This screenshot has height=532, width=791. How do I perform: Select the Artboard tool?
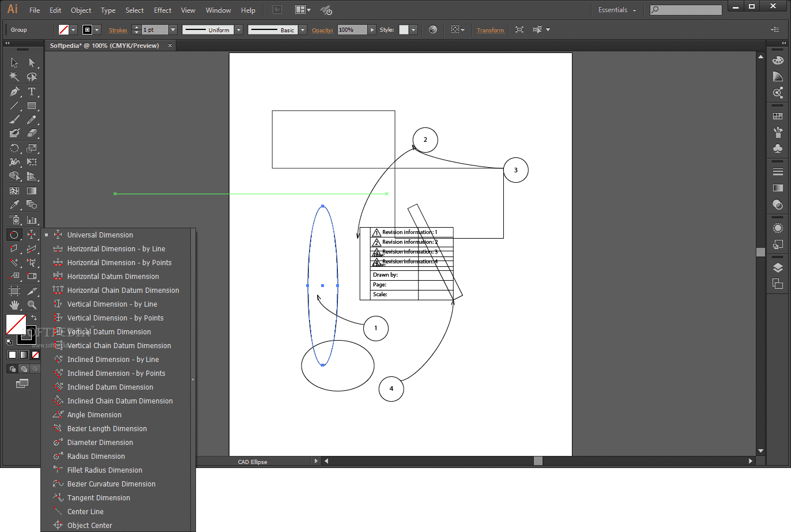click(14, 291)
